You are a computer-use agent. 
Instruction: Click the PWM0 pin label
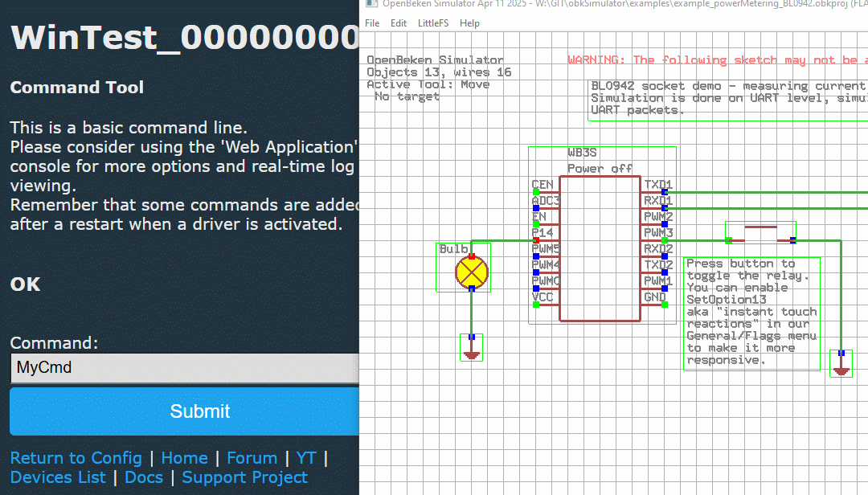click(x=546, y=280)
